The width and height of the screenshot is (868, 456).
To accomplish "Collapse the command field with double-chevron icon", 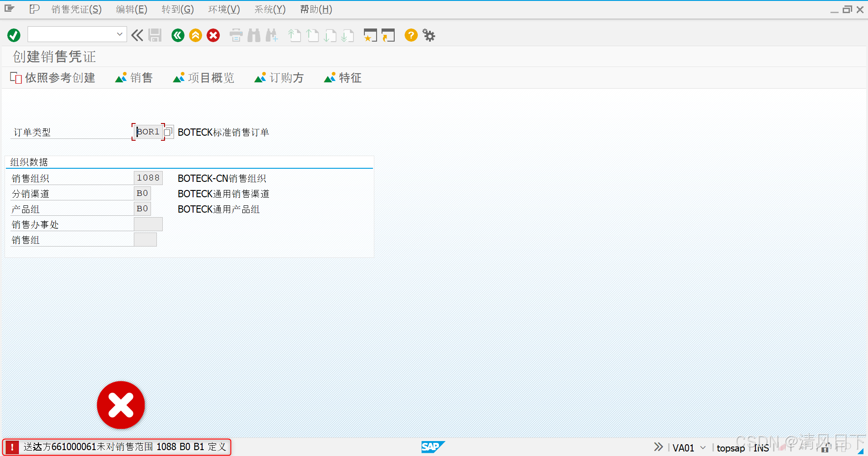I will 137,35.
